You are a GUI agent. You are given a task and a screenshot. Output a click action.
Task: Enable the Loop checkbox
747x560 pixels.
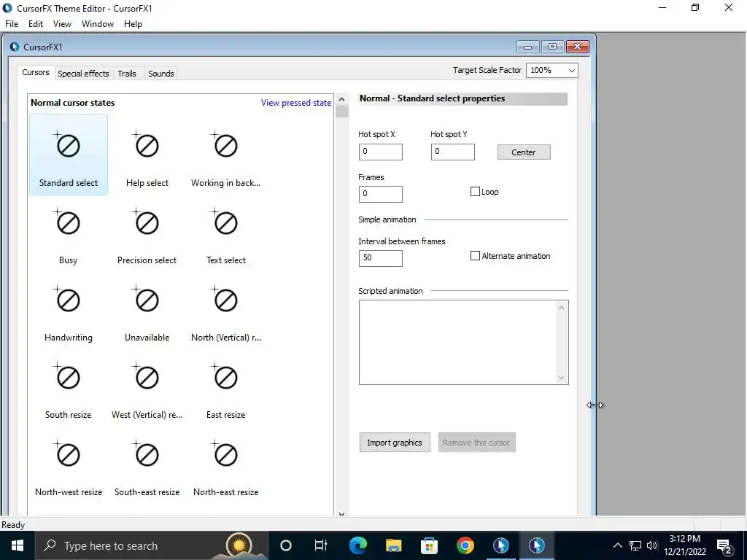pyautogui.click(x=475, y=192)
